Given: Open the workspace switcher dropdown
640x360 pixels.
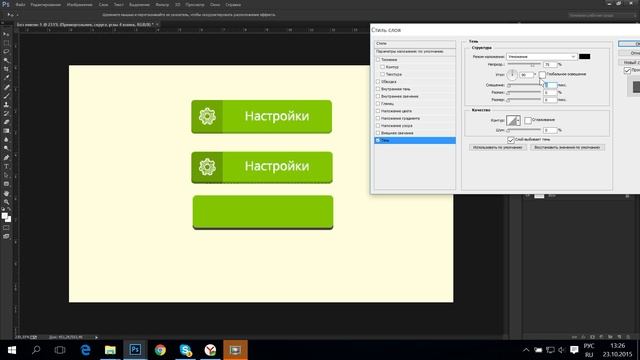Looking at the screenshot, I should (602, 15).
